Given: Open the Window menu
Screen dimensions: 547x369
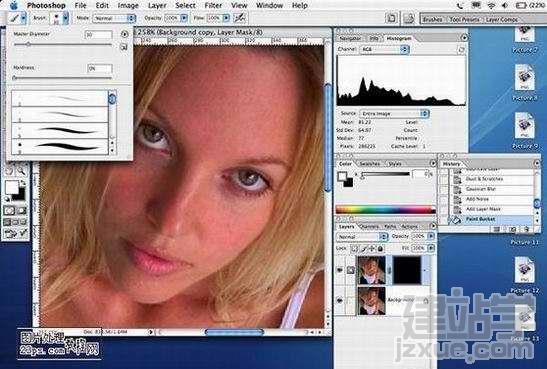Looking at the screenshot, I should 270,6.
